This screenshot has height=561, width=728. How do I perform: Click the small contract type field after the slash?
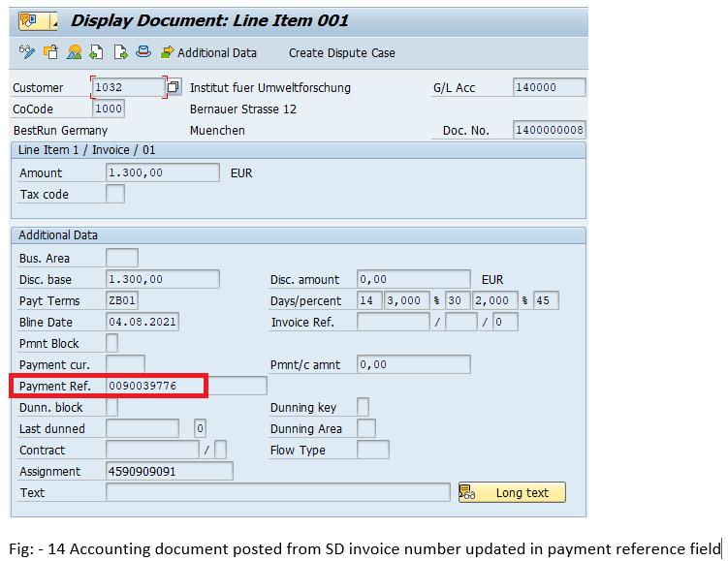(x=221, y=451)
